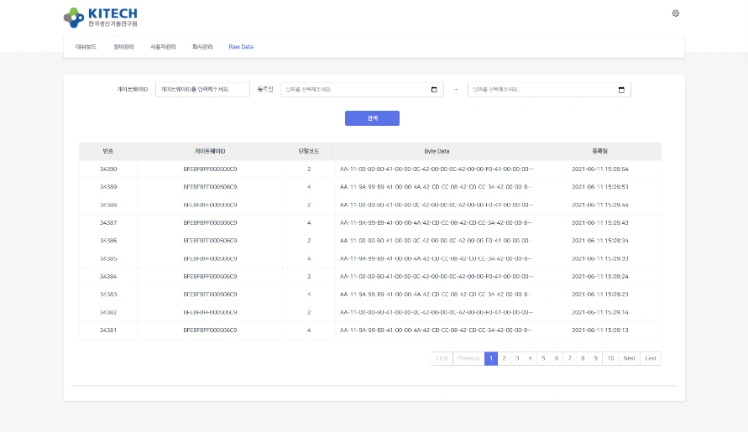The height and width of the screenshot is (432, 748).
Task: Jump to the Last page
Action: pyautogui.click(x=651, y=358)
